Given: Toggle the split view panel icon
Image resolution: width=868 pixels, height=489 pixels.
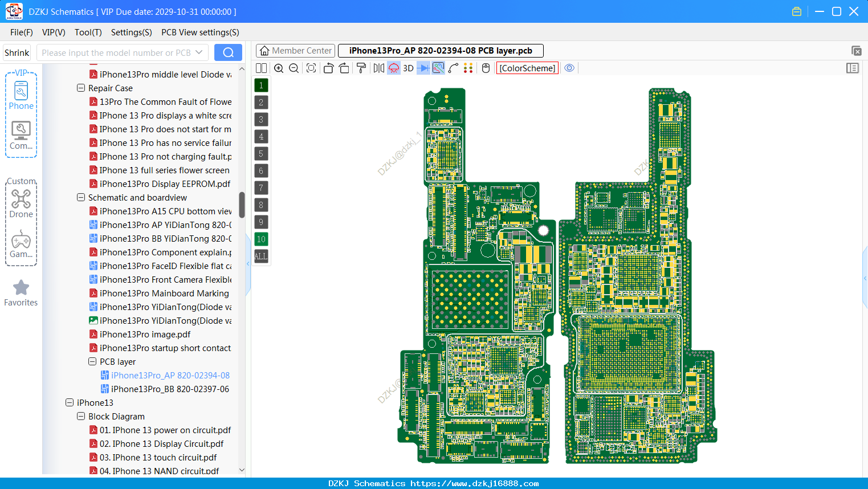Looking at the screenshot, I should point(261,68).
